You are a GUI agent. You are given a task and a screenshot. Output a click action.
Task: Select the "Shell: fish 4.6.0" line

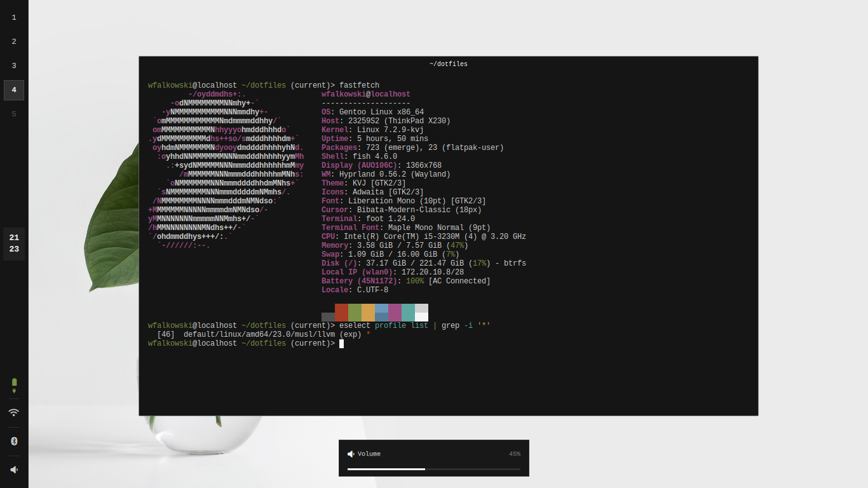(359, 156)
